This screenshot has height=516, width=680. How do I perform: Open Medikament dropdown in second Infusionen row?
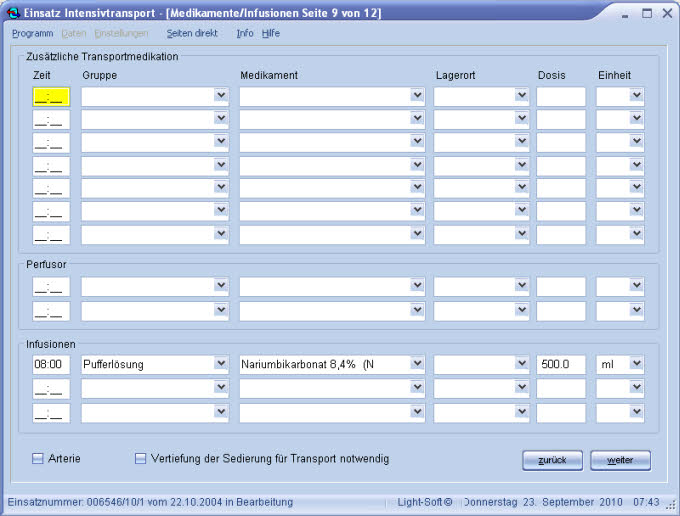click(x=417, y=387)
